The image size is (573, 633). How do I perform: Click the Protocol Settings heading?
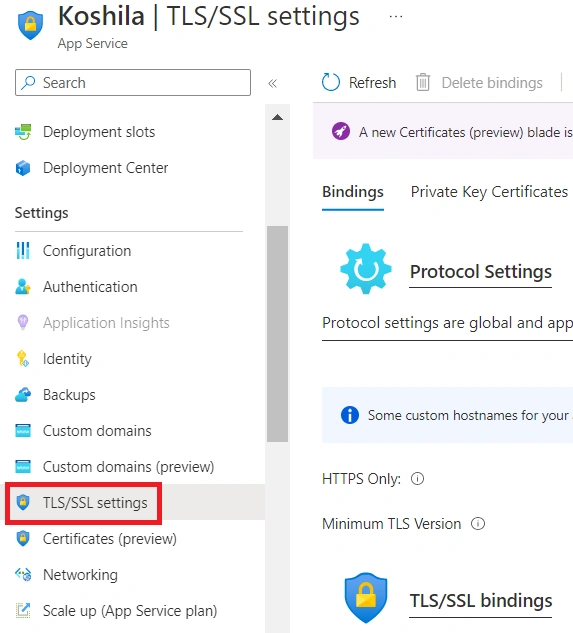coord(481,272)
